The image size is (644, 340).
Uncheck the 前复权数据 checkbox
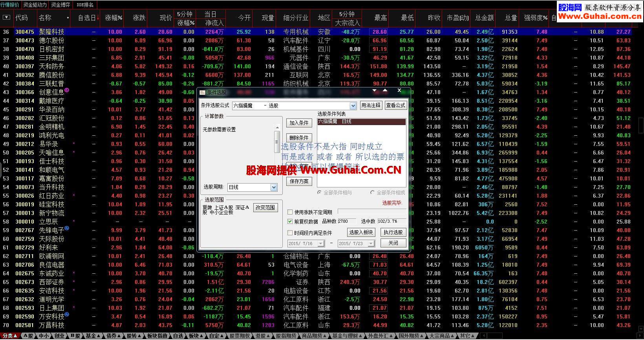point(290,222)
